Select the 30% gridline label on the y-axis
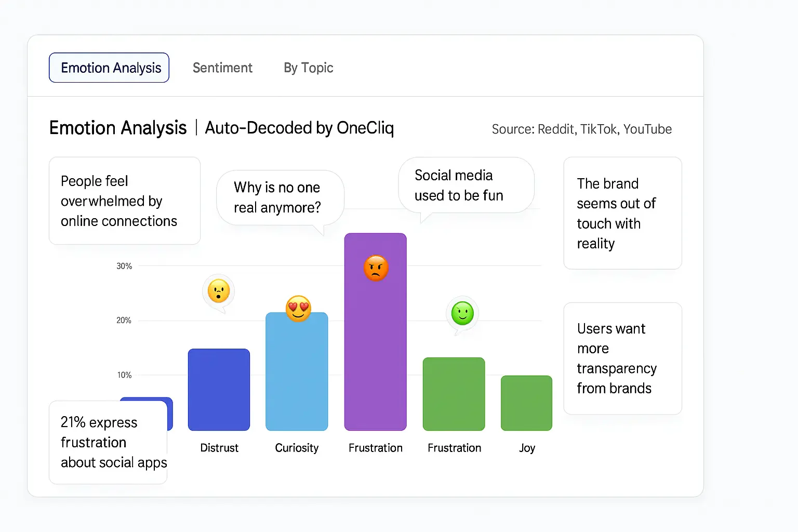This screenshot has width=798, height=532. tap(124, 265)
